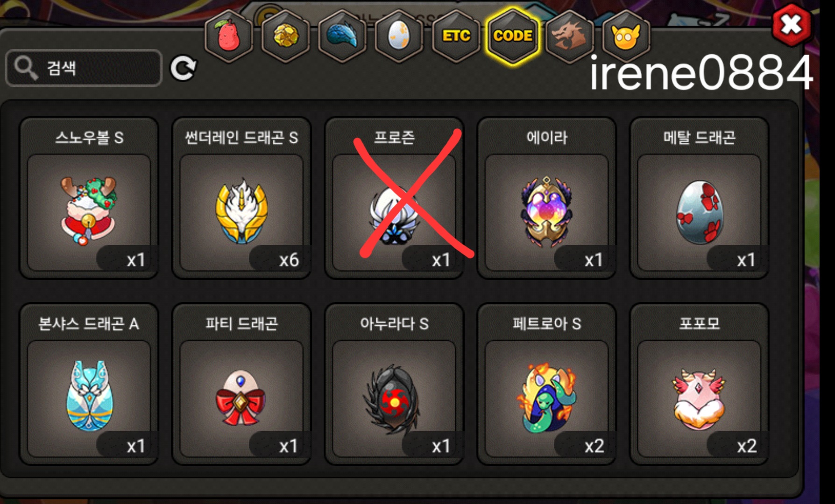Screen dimensions: 835x504
Task: Open the brown dragon head category
Action: tap(570, 36)
